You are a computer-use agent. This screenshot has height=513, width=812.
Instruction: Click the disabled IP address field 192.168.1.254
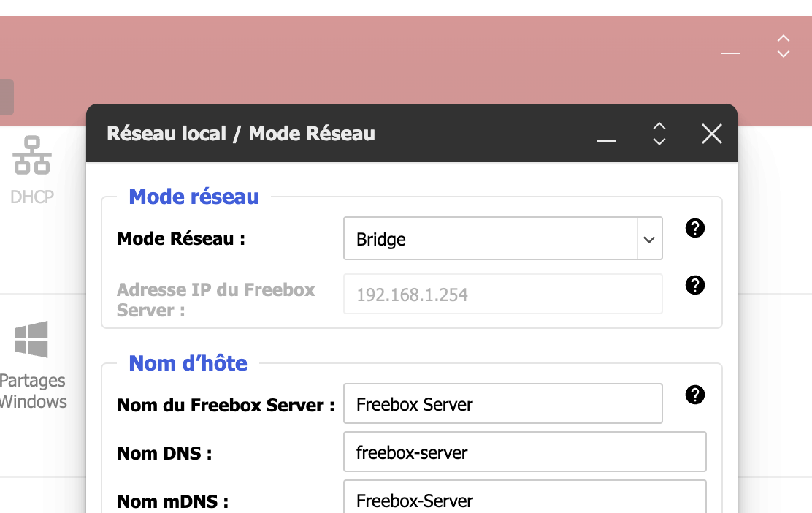pyautogui.click(x=503, y=294)
